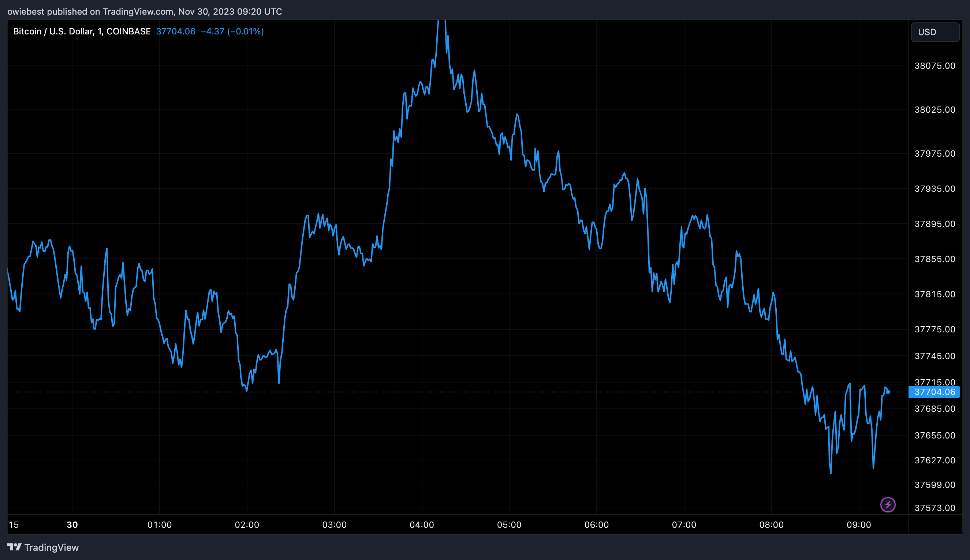Click the 37704.06 value in the header legend

176,31
